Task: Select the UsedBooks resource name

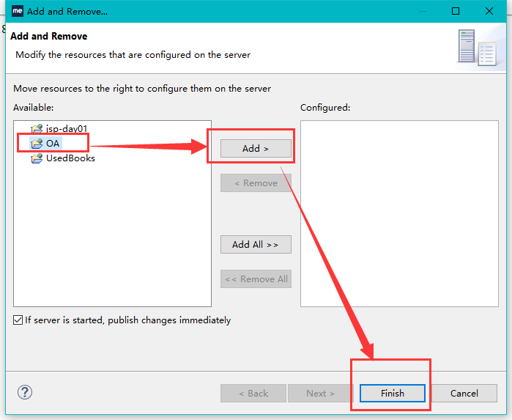Action: [70, 158]
